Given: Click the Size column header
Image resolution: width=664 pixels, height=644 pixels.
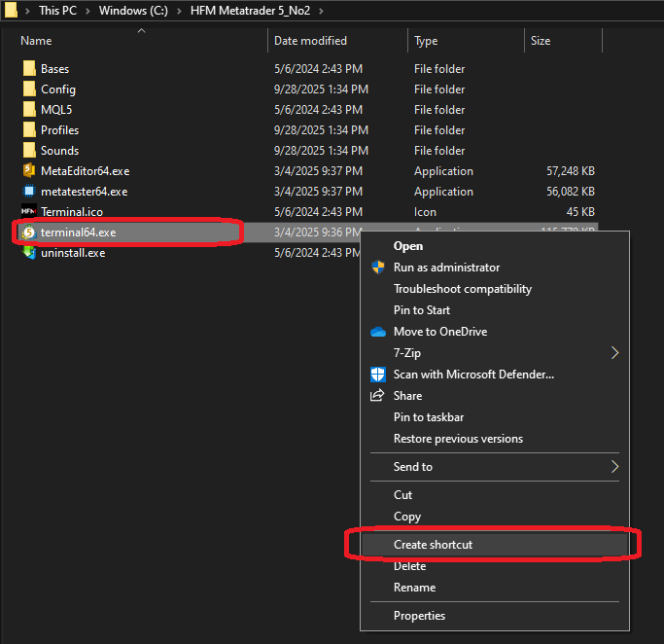Looking at the screenshot, I should click(541, 41).
